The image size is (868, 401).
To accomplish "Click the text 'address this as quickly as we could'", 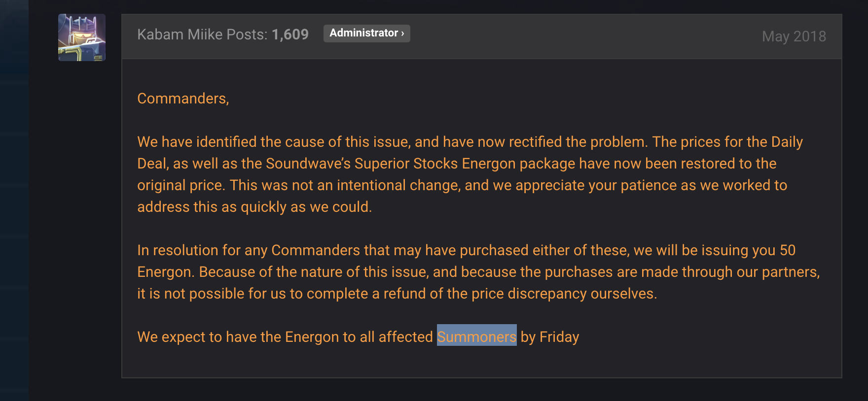I will [x=254, y=207].
